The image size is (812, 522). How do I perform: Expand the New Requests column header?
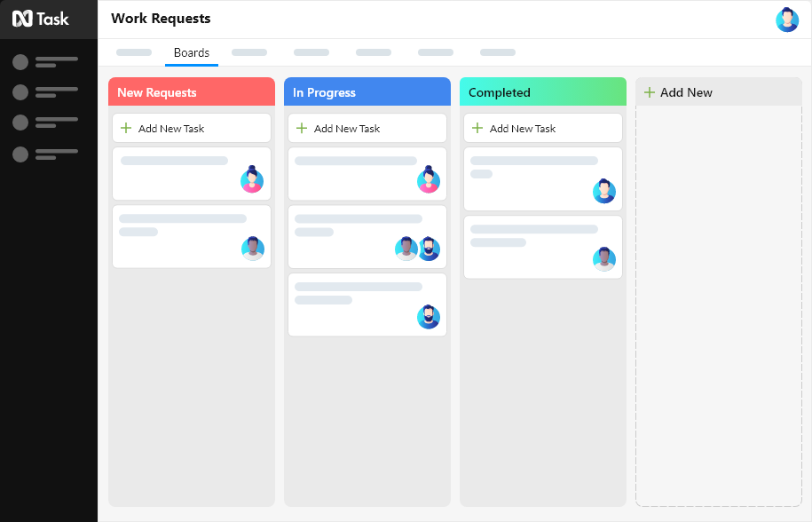tap(191, 91)
